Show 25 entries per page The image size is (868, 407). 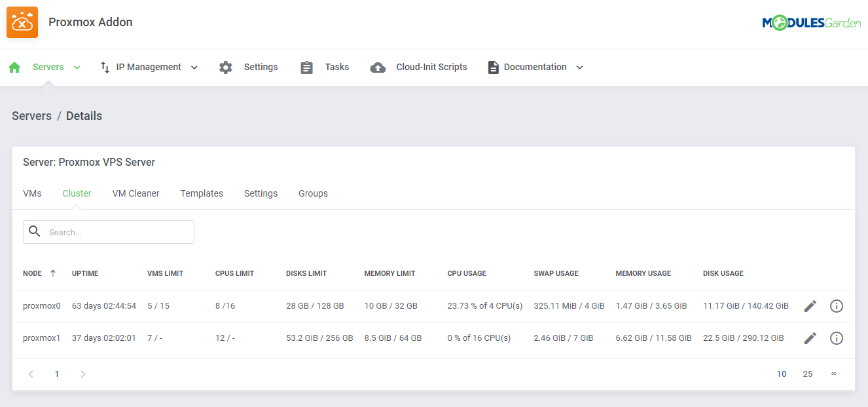click(x=808, y=374)
